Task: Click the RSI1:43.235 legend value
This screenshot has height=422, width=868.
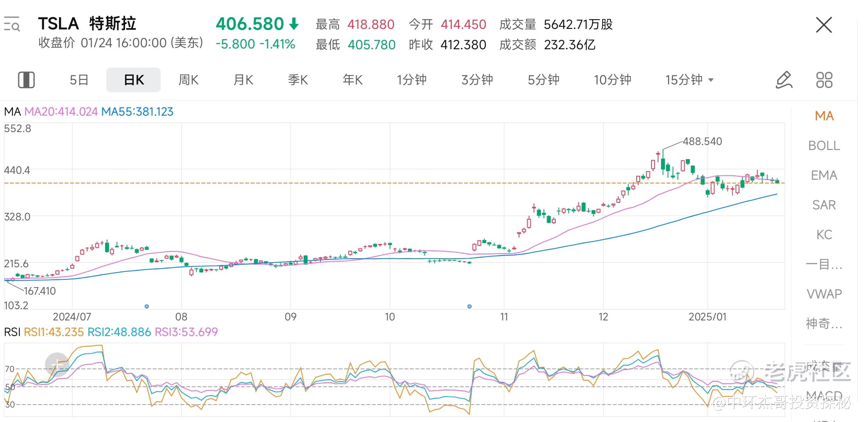Action: click(54, 332)
